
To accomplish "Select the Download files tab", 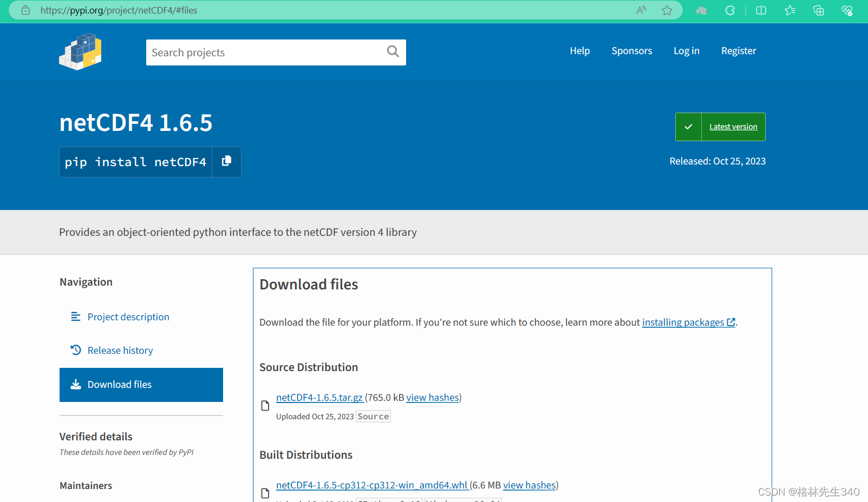I will 141,385.
